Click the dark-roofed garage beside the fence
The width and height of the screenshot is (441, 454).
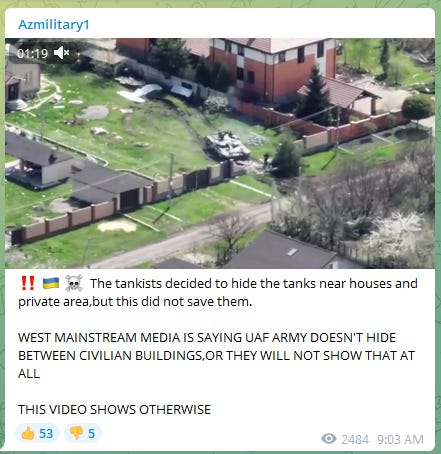tap(108, 187)
